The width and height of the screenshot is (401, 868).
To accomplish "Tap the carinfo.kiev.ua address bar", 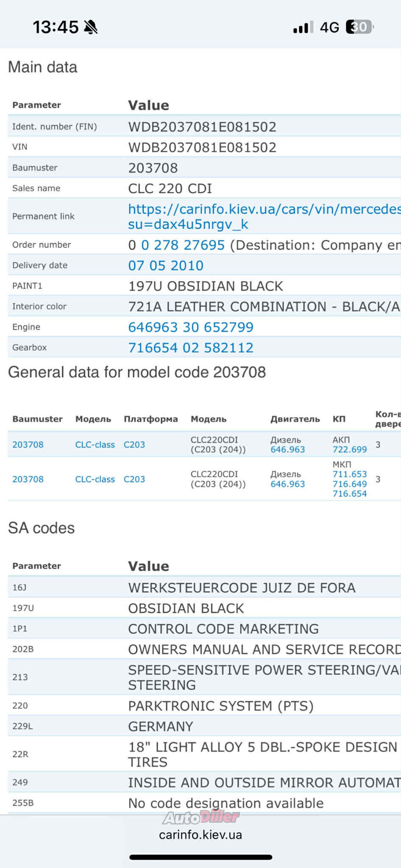I will (x=200, y=835).
